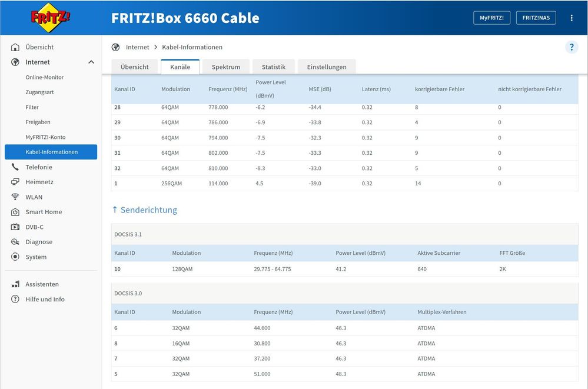
Task: Click the Übersicht home icon in sidebar
Action: 15,47
